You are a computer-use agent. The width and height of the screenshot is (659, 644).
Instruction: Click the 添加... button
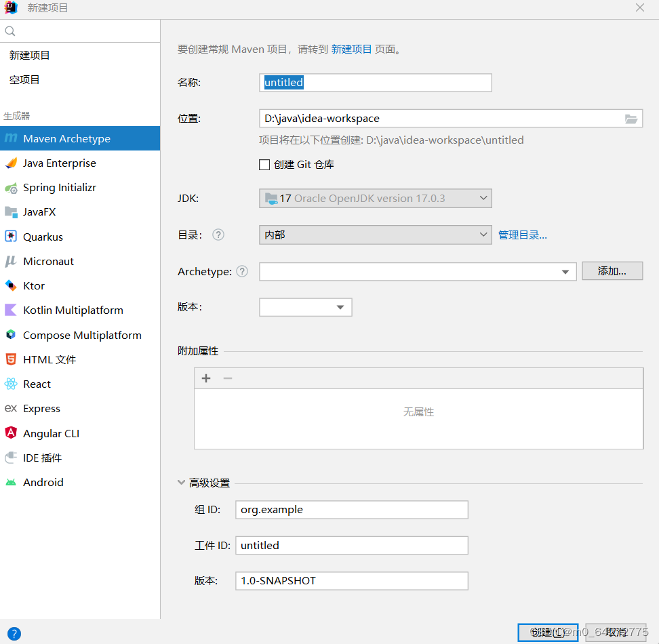(x=612, y=271)
